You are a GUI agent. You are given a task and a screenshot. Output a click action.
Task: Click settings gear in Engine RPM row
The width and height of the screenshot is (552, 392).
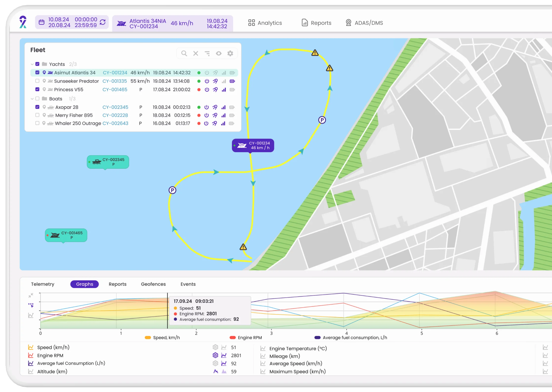pos(215,355)
